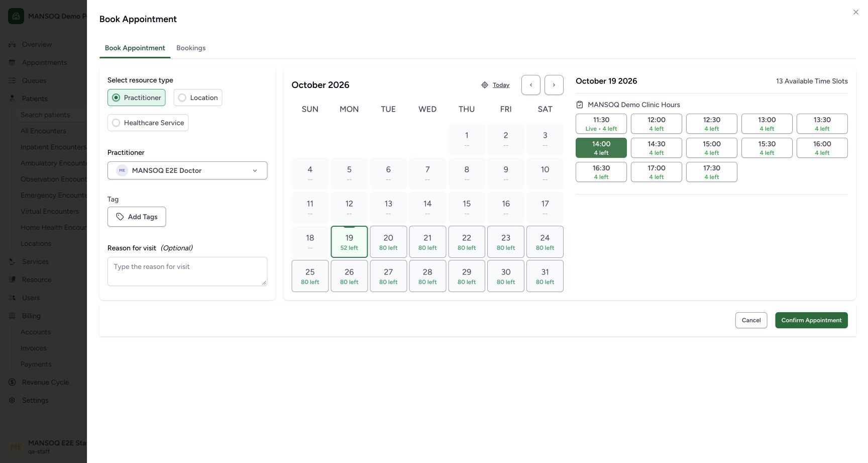Click the target icon beside Today

[x=485, y=85]
